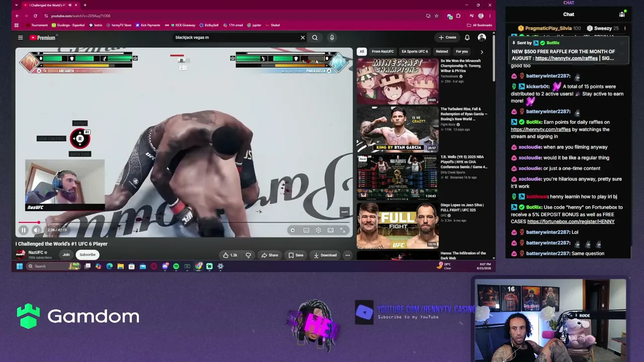
Task: Save the video to a playlist
Action: (296, 255)
